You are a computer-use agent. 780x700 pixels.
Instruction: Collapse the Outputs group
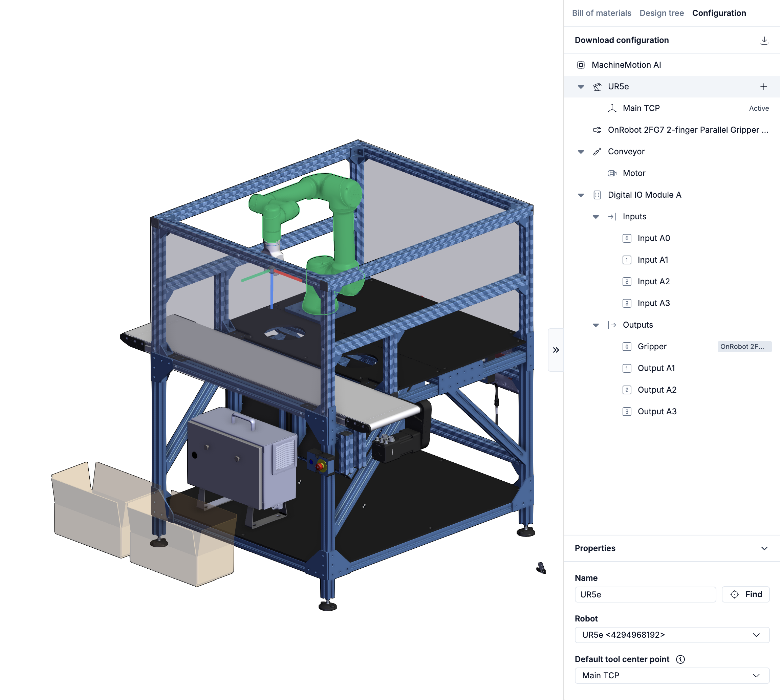click(596, 325)
